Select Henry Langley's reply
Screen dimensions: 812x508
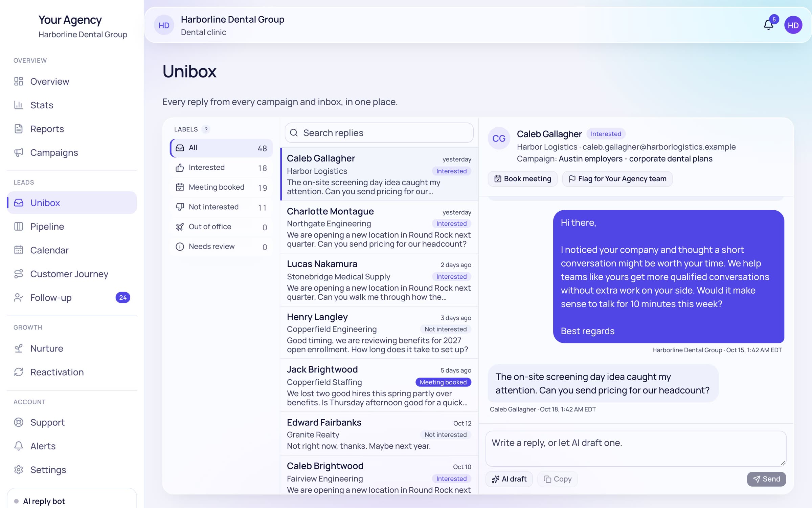[379, 333]
